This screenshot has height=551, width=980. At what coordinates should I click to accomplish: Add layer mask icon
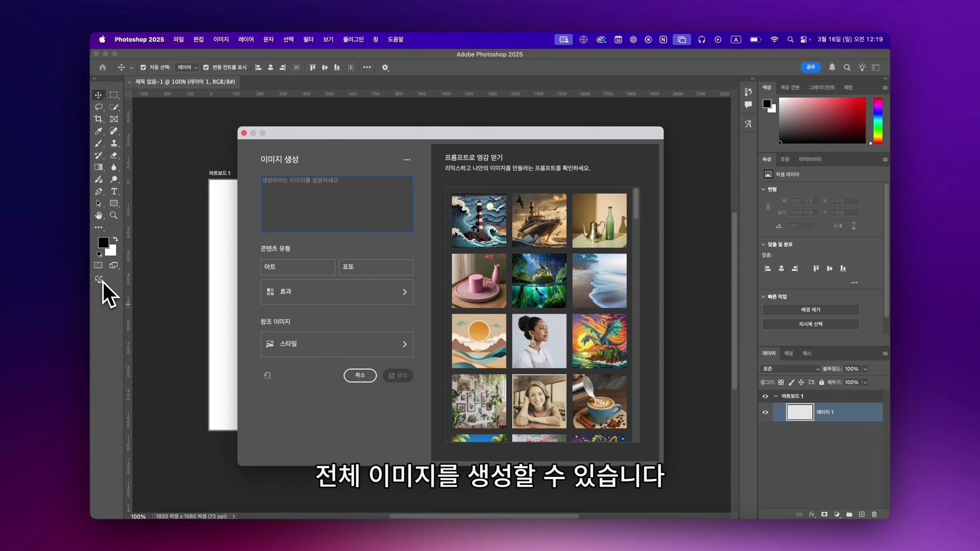point(824,514)
